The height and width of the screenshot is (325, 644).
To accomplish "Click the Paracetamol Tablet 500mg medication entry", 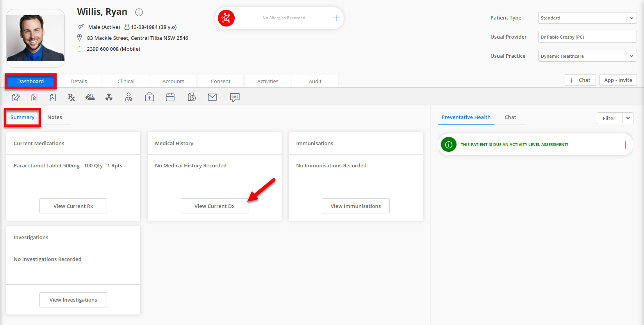I will click(68, 165).
